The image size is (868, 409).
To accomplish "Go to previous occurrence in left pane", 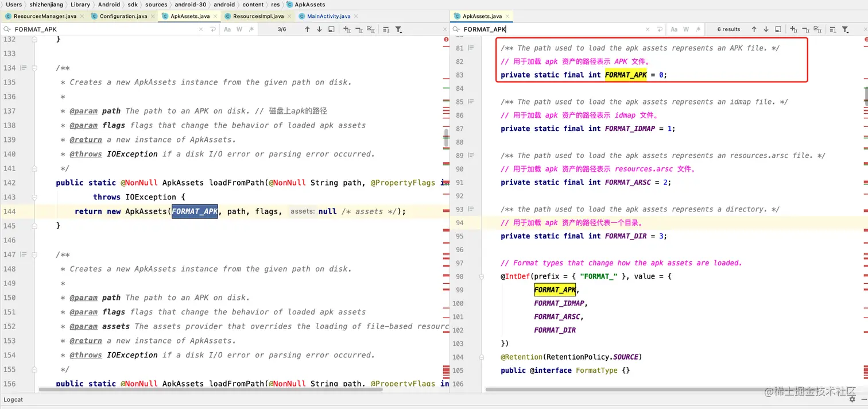I will point(307,29).
